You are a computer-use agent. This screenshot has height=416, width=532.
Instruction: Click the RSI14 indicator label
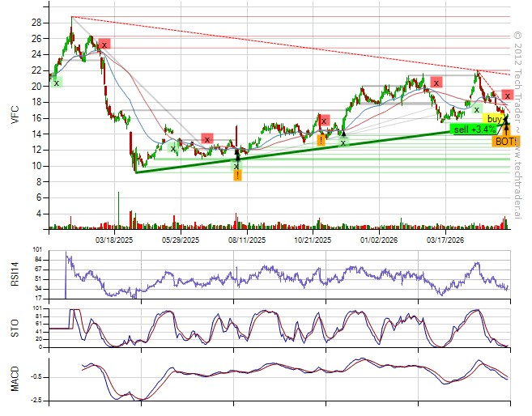coord(15,274)
